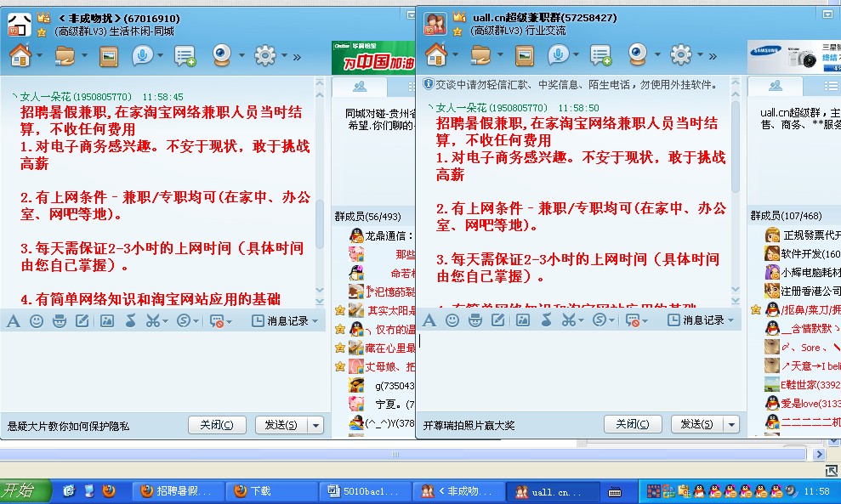Select screenshot scissors in uall.cn chat toolbar

coord(568,320)
